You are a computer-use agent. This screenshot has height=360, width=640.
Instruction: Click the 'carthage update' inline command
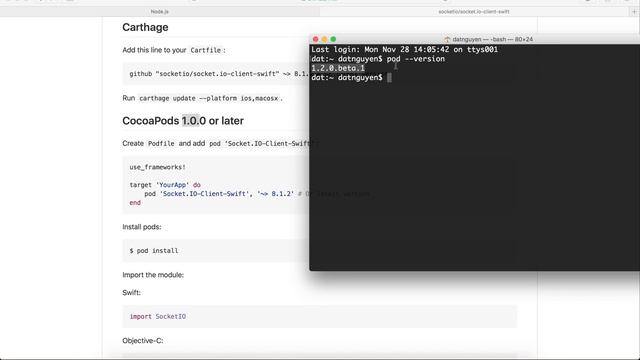pyautogui.click(x=208, y=98)
